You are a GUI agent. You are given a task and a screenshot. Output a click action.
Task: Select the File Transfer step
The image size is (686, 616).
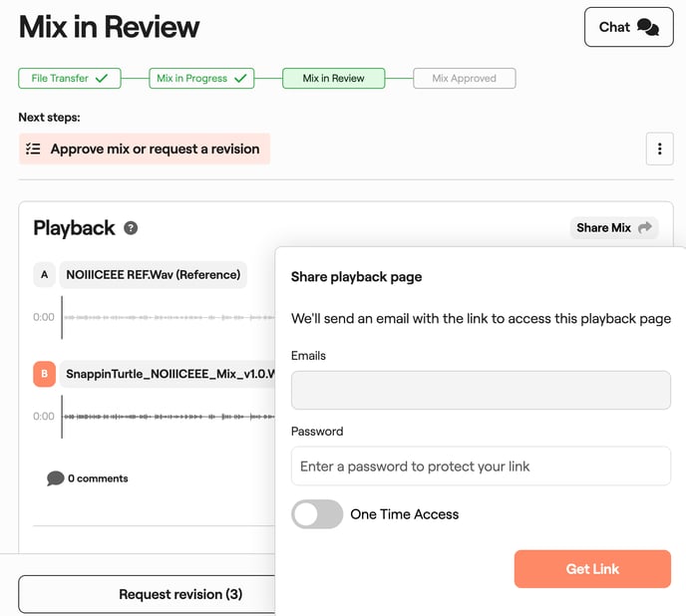[x=69, y=78]
